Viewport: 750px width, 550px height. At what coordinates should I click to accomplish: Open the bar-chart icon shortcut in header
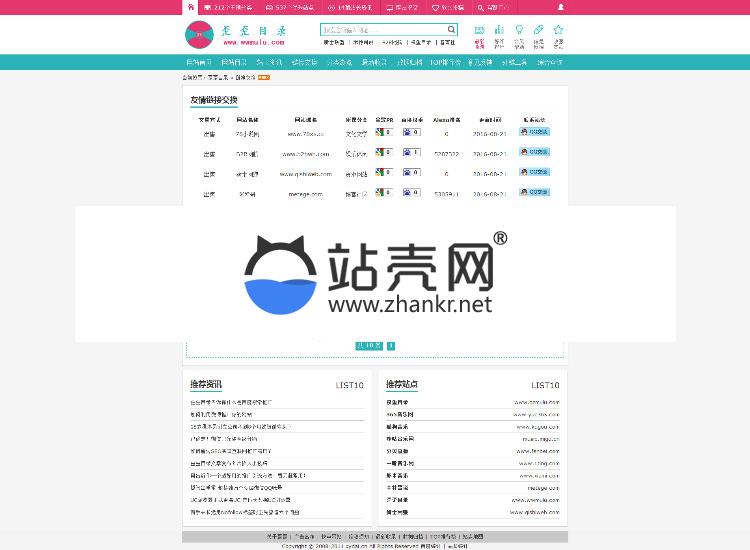click(499, 30)
